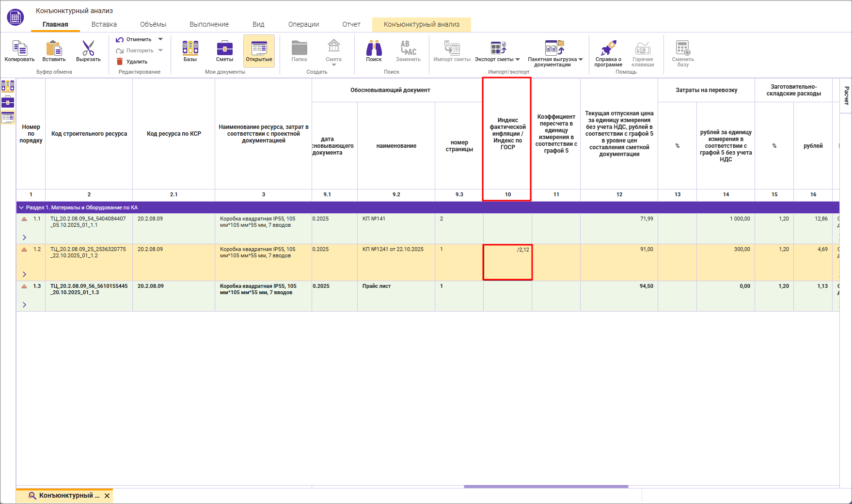
Task: Open the Отчет ribbon tab
Action: click(x=351, y=24)
